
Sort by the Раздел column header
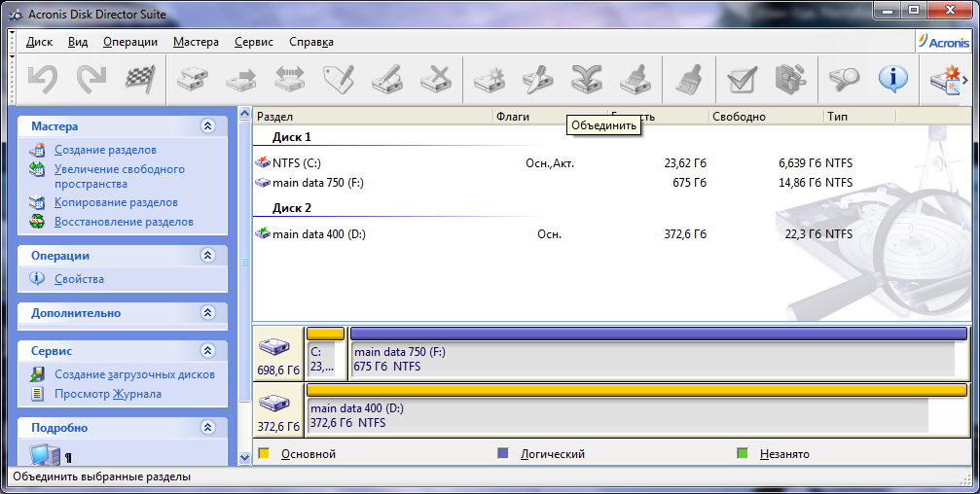(x=373, y=116)
